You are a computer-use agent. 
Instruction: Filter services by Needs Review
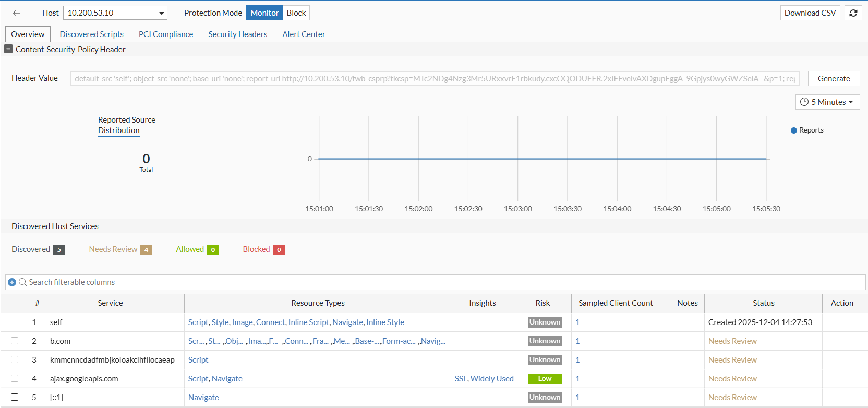pos(120,249)
